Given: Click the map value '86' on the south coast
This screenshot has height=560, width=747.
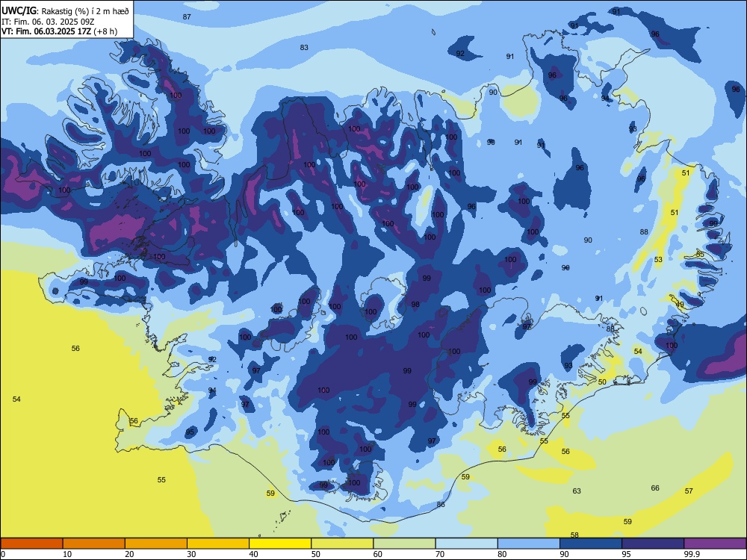Looking at the screenshot, I should point(441,504).
